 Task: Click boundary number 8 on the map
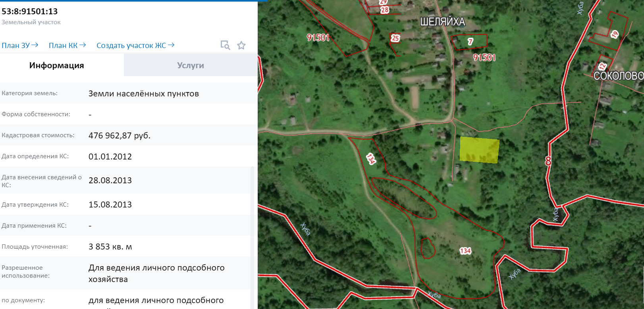(548, 161)
